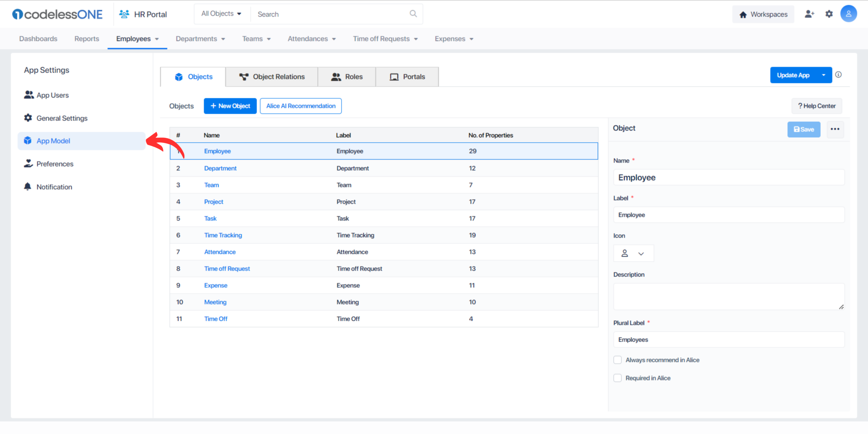
Task: Go to Dashboards
Action: tap(38, 39)
